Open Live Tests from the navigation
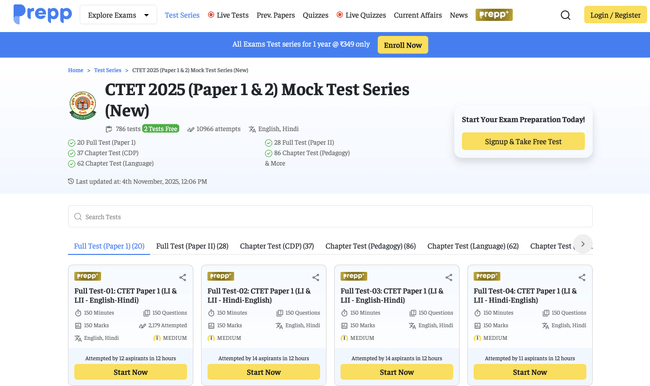The width and height of the screenshot is (650, 386). click(x=233, y=15)
